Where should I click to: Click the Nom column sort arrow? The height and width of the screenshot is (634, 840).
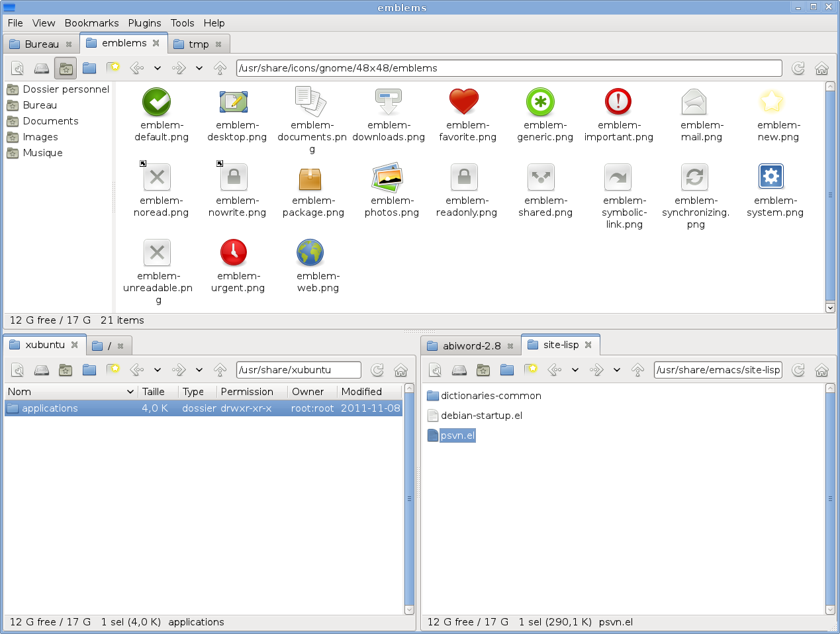click(x=130, y=392)
